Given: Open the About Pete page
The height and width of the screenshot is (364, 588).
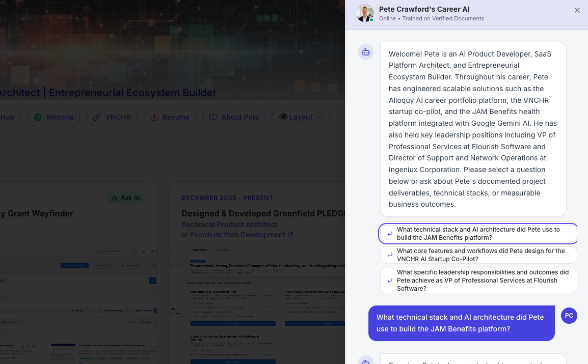Looking at the screenshot, I should pos(234,117).
